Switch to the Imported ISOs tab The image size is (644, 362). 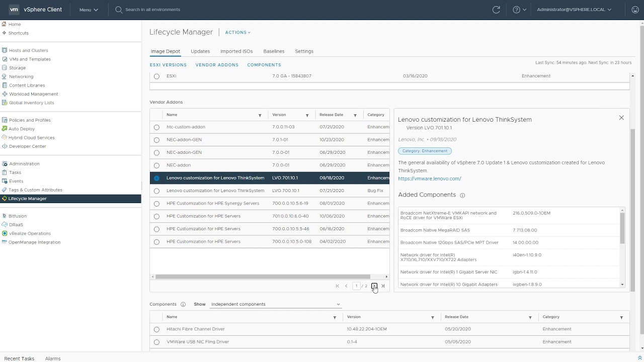click(x=236, y=51)
